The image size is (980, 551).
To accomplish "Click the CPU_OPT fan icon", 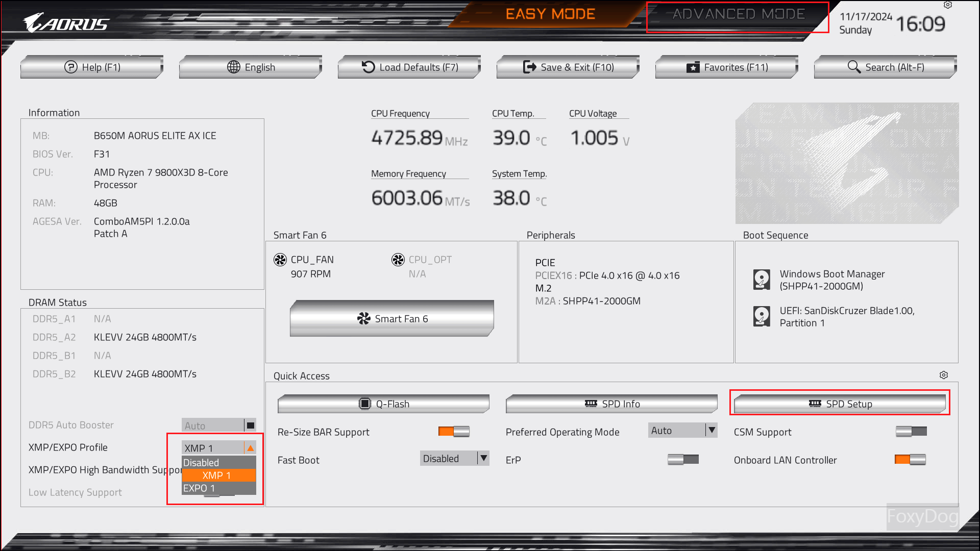I will [x=398, y=260].
